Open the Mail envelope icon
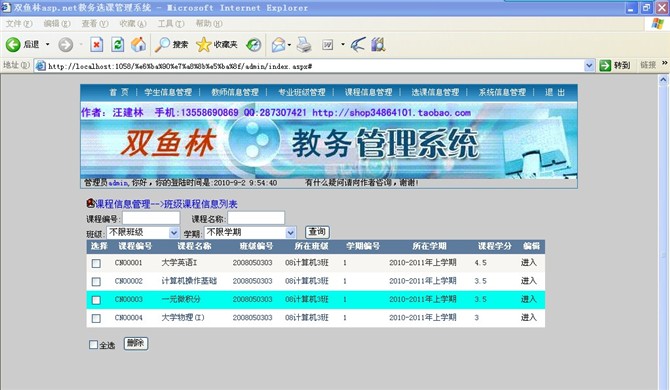 click(278, 44)
